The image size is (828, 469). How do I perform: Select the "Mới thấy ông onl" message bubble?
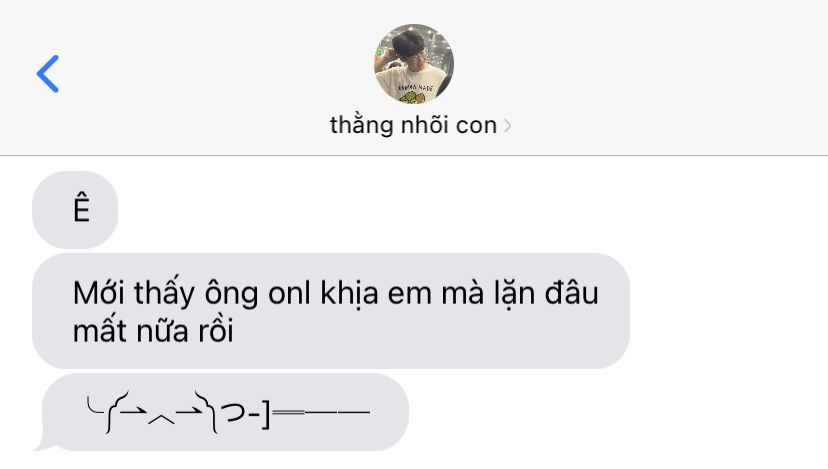pyautogui.click(x=331, y=311)
